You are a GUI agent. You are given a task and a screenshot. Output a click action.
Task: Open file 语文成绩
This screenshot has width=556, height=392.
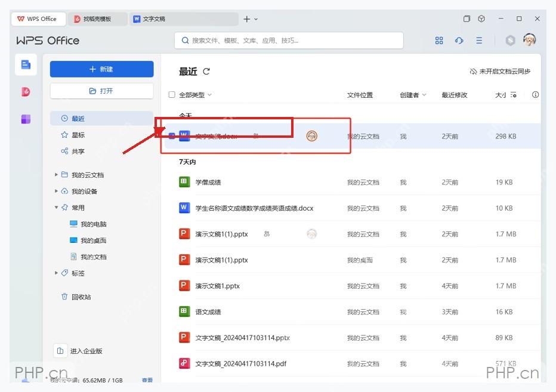pyautogui.click(x=208, y=312)
